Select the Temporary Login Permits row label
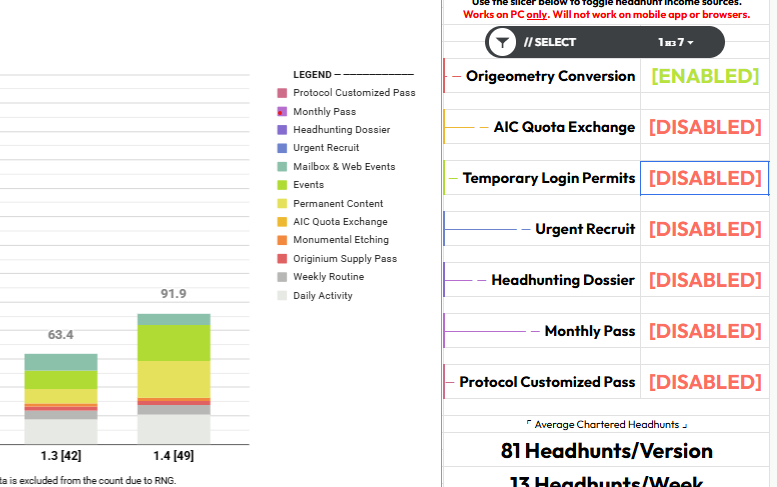 click(x=549, y=178)
